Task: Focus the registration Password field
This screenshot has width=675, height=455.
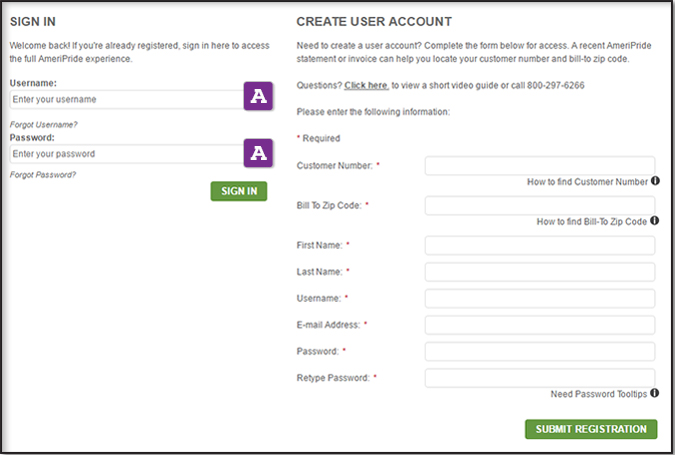Action: click(539, 351)
